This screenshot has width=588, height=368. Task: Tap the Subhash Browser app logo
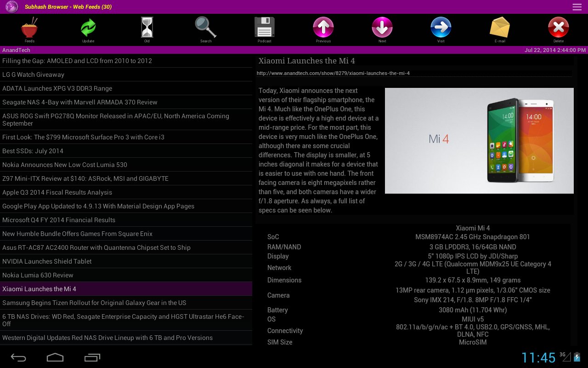click(x=11, y=7)
